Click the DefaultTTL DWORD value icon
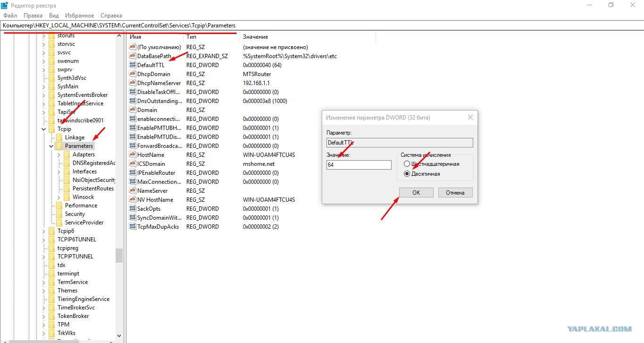Image resolution: width=644 pixels, height=343 pixels. pyautogui.click(x=133, y=65)
